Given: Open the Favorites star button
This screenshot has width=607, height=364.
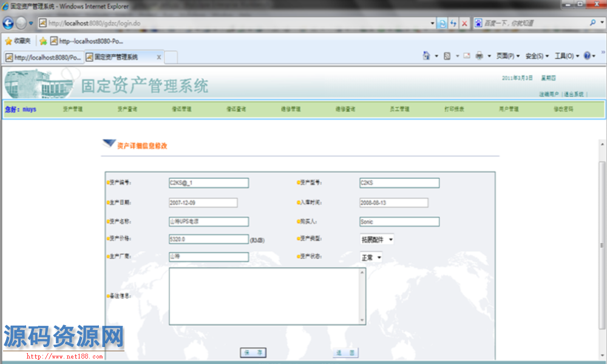Looking at the screenshot, I should click(x=18, y=41).
